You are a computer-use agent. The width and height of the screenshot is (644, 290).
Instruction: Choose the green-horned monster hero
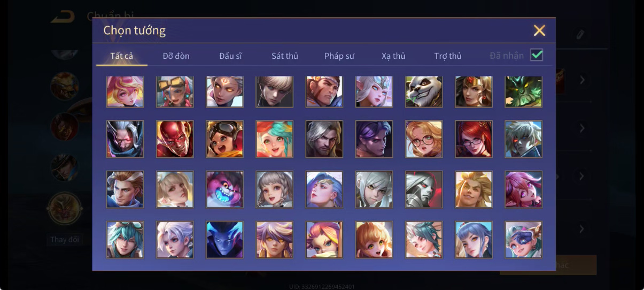[524, 91]
